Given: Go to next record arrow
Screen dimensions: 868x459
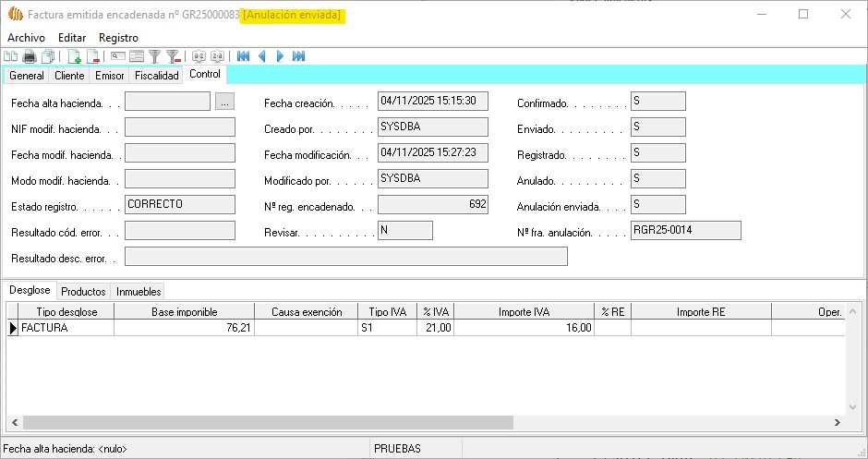Looking at the screenshot, I should [280, 56].
